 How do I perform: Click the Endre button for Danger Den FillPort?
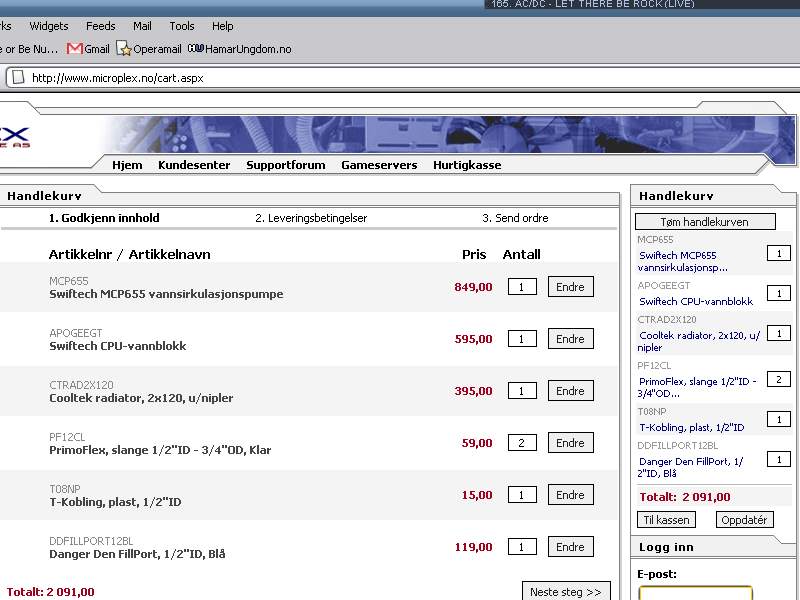coord(570,547)
